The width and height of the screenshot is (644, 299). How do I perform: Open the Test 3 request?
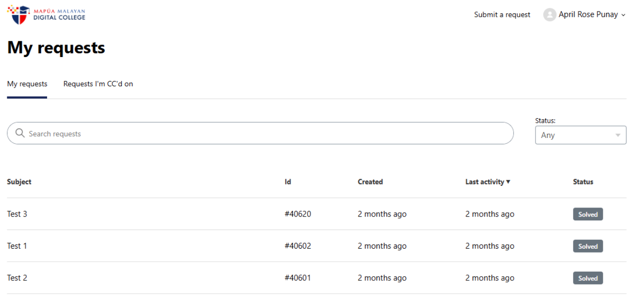coord(17,214)
